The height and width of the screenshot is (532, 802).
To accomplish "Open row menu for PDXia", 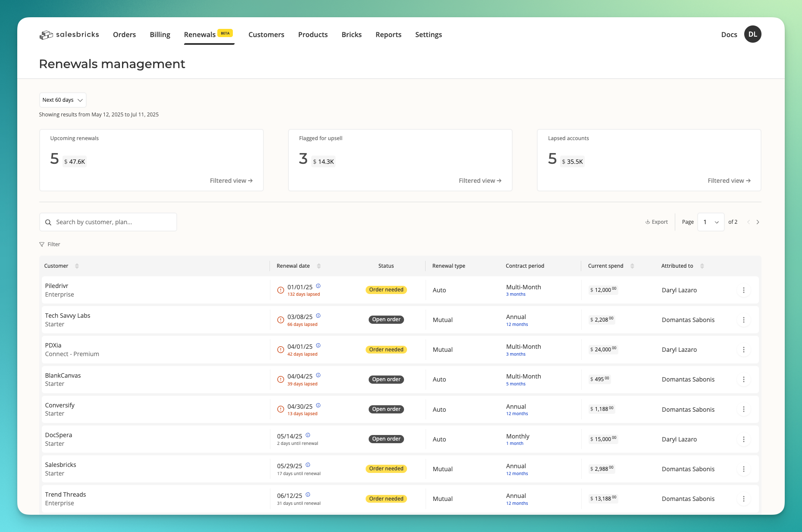I will coord(743,350).
